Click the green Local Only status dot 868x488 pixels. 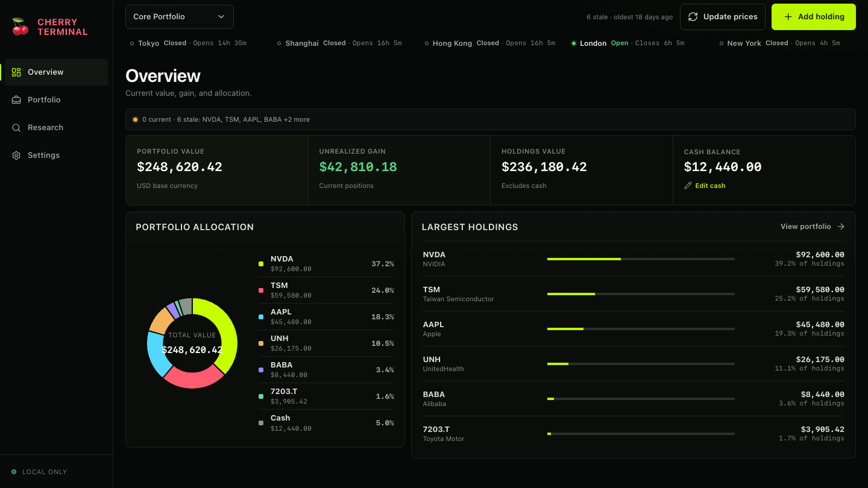[14, 472]
